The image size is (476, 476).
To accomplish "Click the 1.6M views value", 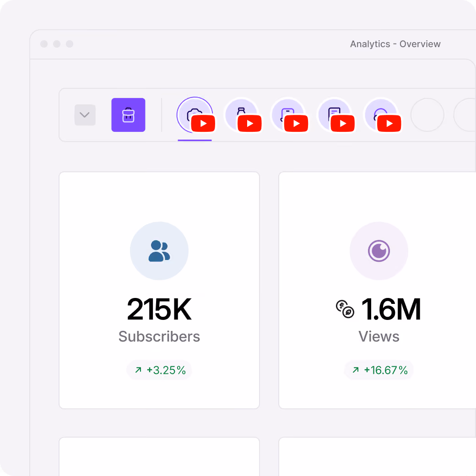I will 391,309.
